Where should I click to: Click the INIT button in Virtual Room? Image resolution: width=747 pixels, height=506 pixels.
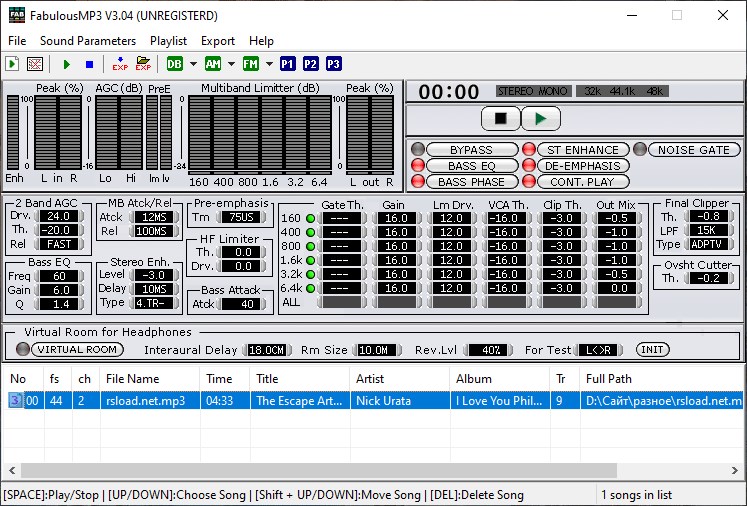[652, 350]
